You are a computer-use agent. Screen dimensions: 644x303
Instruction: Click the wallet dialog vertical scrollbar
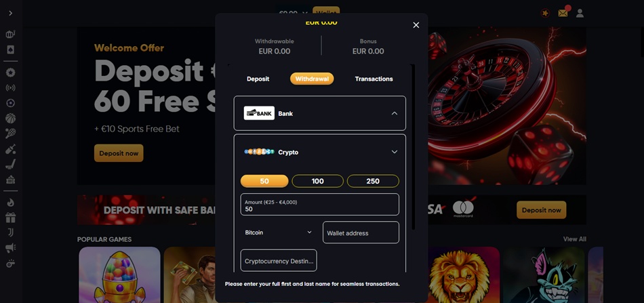413,147
